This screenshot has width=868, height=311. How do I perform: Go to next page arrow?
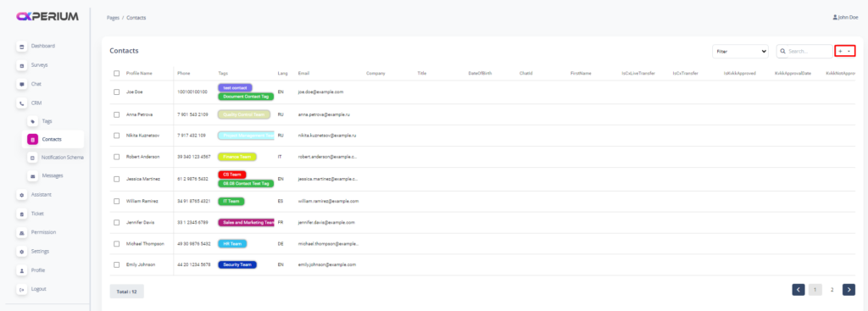(849, 290)
